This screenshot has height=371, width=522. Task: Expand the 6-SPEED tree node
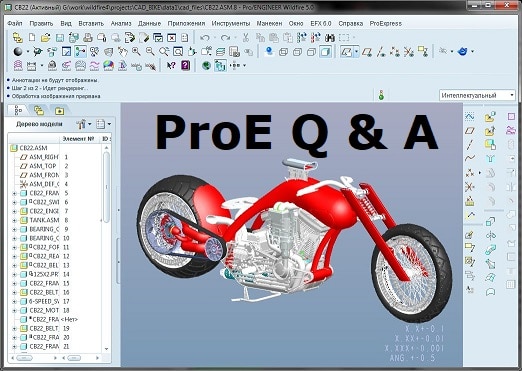[x=14, y=302]
